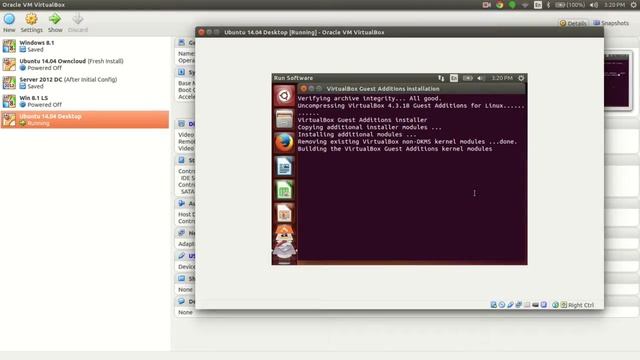Screen dimensions: 640x360
Task: Select Ubuntu 14.04 Owncloud virtual machine
Action: [x=85, y=64]
